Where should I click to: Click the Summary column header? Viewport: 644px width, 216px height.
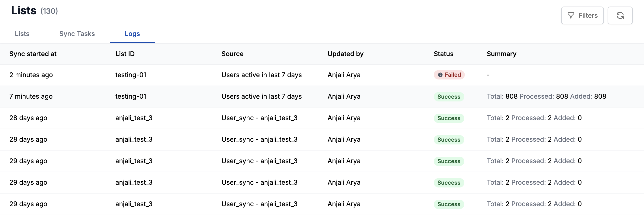(501, 54)
